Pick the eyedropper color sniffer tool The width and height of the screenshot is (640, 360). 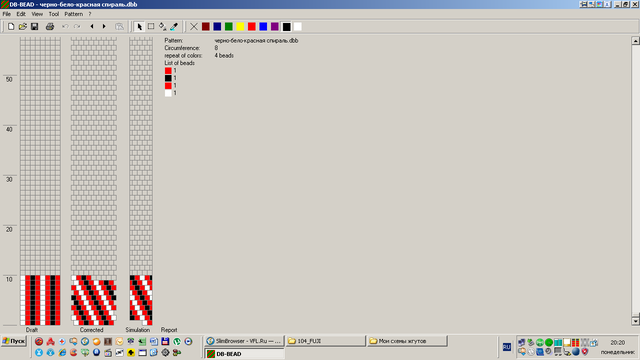click(x=174, y=27)
